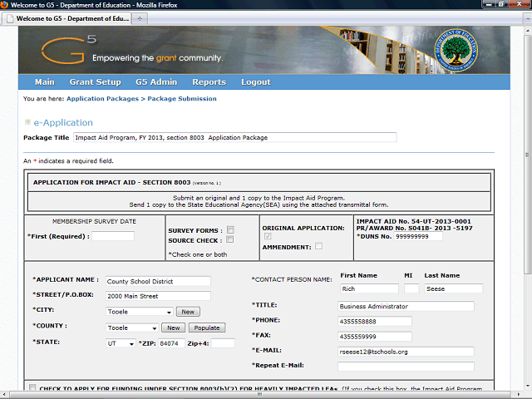
Task: Click the Repeat E-Mail input field
Action: click(x=406, y=366)
